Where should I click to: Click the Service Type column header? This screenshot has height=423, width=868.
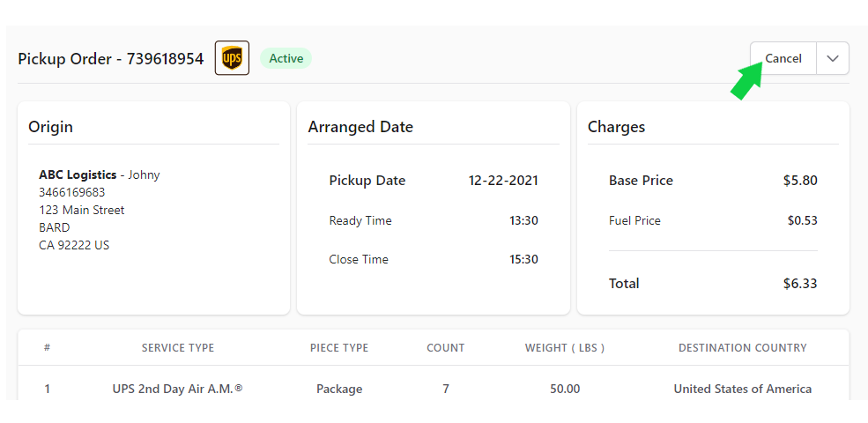(178, 348)
